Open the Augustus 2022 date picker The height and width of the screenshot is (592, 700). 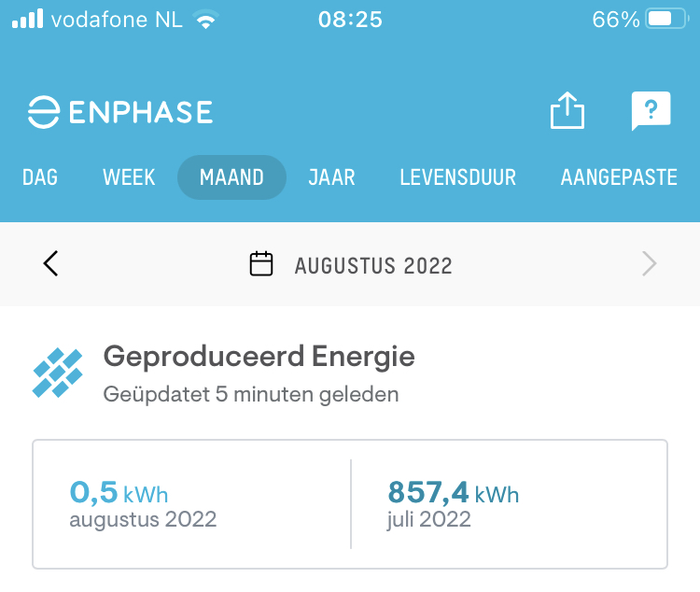pos(373,265)
